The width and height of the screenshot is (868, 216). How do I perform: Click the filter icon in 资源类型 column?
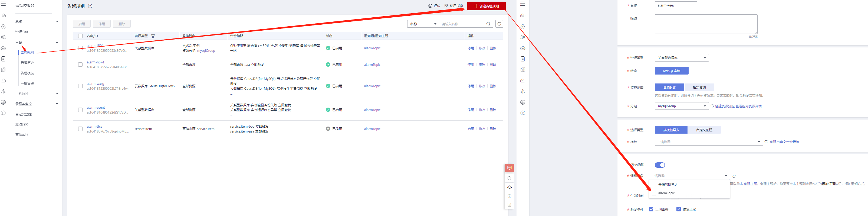pyautogui.click(x=153, y=36)
